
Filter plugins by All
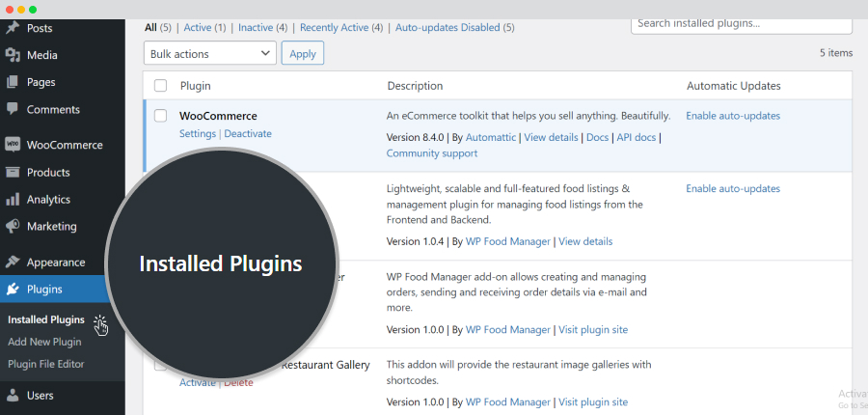pyautogui.click(x=150, y=27)
